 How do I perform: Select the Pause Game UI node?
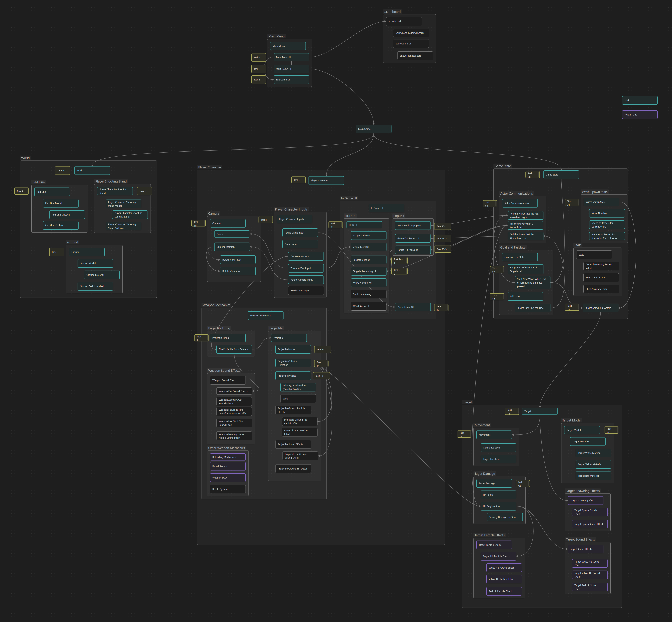pos(413,307)
